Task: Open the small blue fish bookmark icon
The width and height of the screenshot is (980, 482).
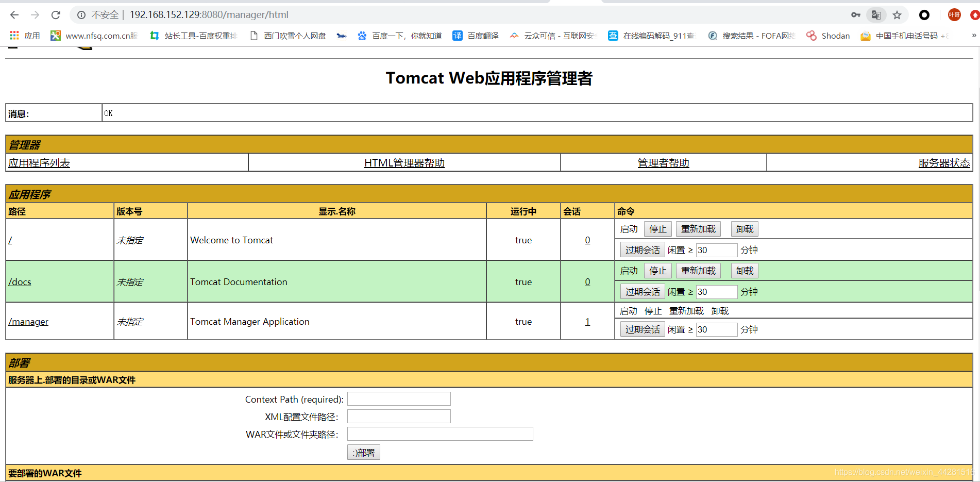Action: (341, 36)
